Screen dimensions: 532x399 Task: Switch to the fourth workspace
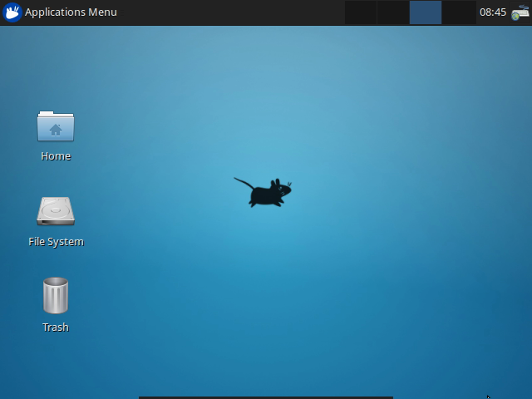point(458,12)
